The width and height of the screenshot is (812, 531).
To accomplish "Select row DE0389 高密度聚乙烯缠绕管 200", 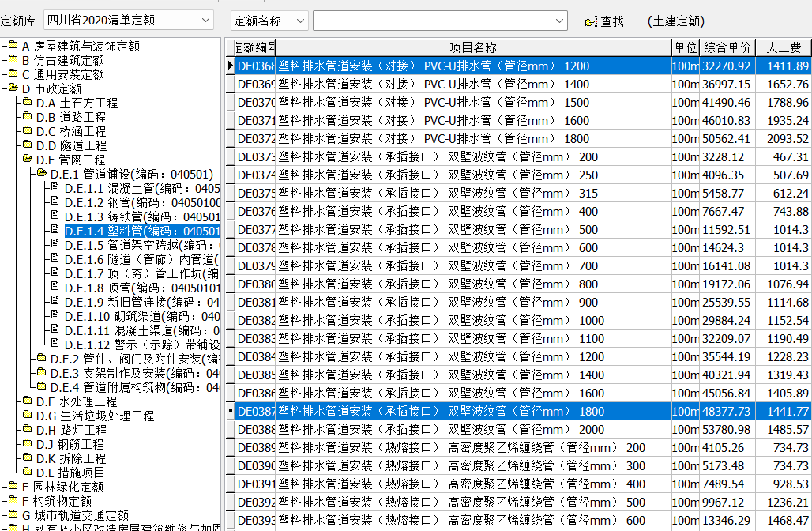I will point(523,447).
